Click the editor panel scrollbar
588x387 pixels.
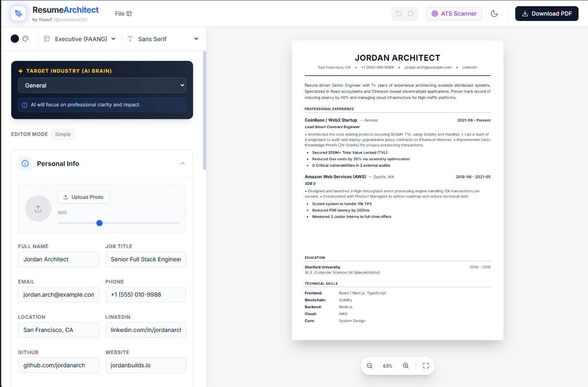coord(205,111)
